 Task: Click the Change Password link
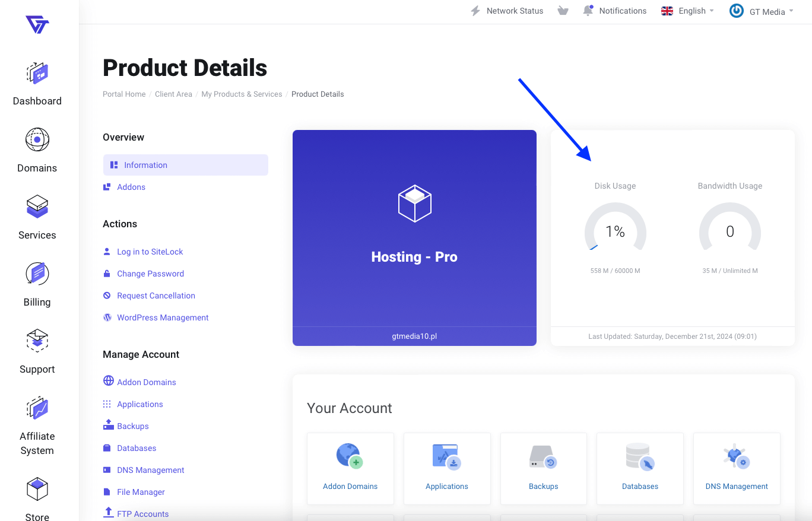pos(151,274)
